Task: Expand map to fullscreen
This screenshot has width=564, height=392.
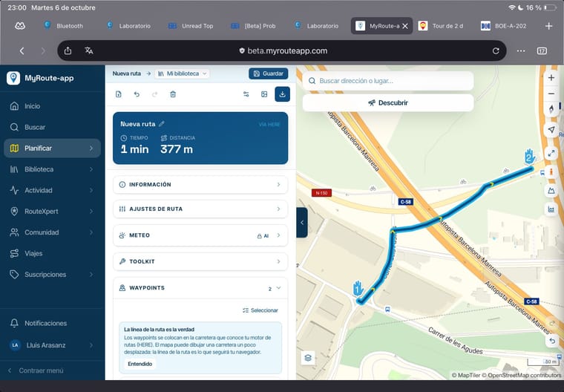Action: pyautogui.click(x=551, y=154)
